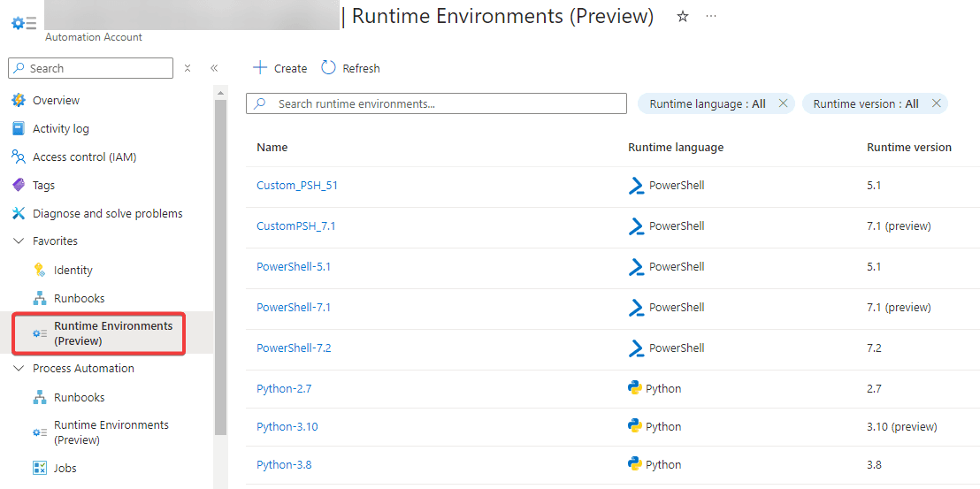The height and width of the screenshot is (489, 980).
Task: Open PowerShell-5.1 runtime environment
Action: tap(294, 267)
